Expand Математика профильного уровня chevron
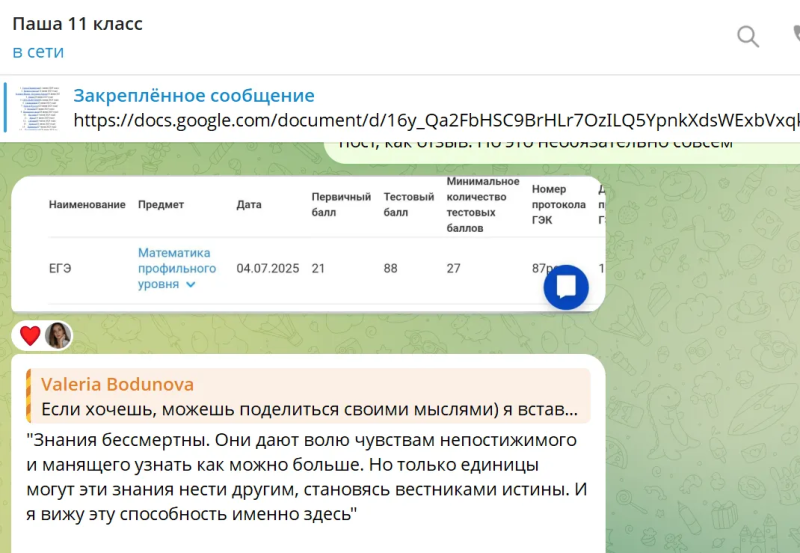800x553 pixels. [191, 284]
